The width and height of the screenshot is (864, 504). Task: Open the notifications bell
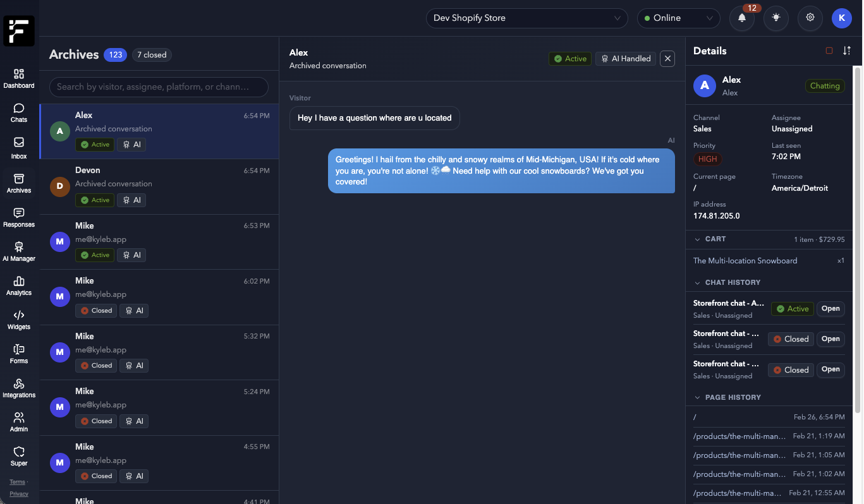[742, 18]
